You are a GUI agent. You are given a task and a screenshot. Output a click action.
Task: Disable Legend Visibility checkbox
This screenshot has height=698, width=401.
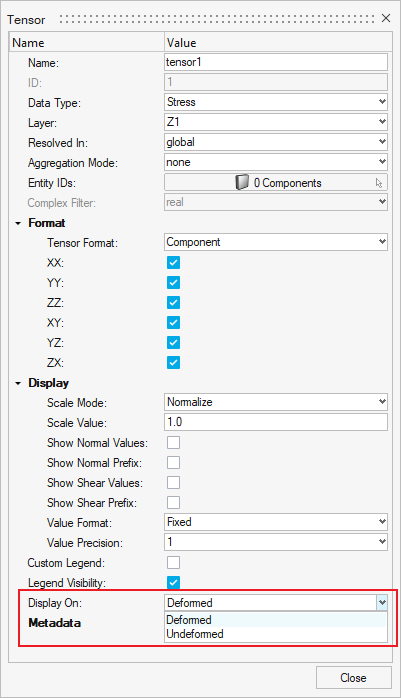pyautogui.click(x=174, y=582)
